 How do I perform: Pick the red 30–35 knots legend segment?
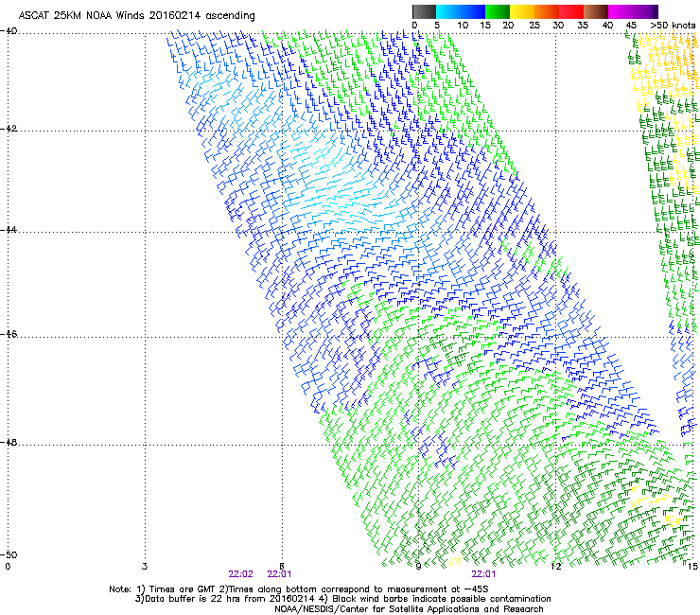tap(571, 11)
